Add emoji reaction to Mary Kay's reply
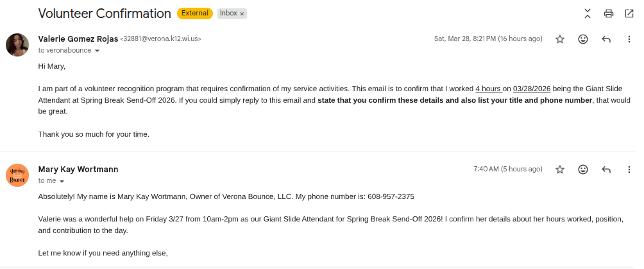Image resolution: width=644 pixels, height=269 pixels. tap(582, 169)
